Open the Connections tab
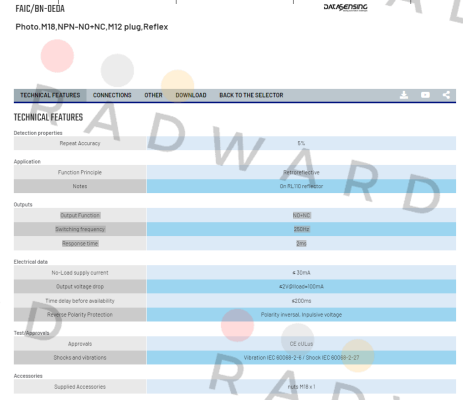 coord(112,95)
